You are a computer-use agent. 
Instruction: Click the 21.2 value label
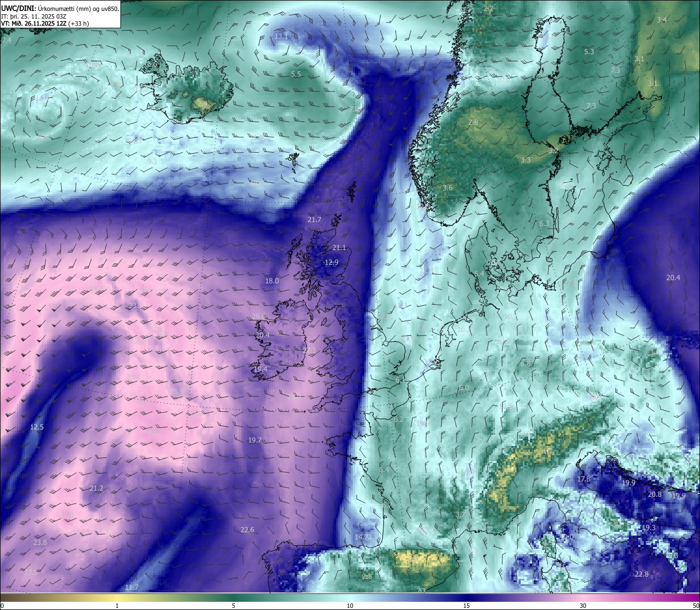[96, 488]
